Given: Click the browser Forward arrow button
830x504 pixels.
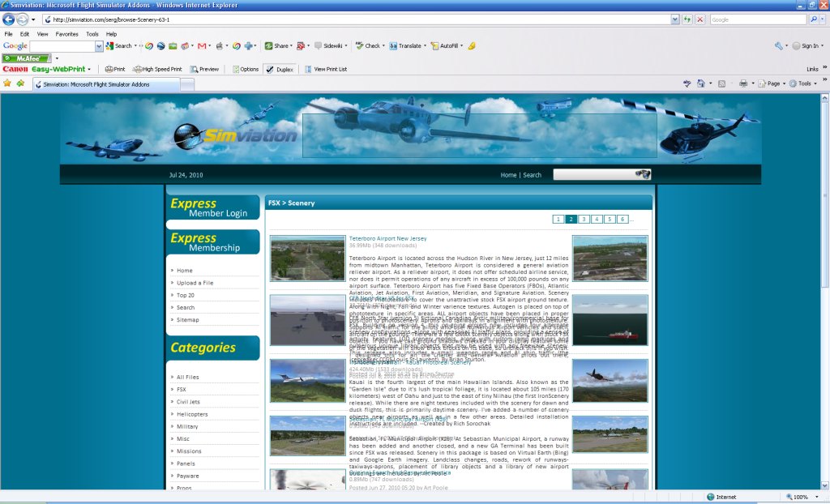Looking at the screenshot, I should [22, 19].
